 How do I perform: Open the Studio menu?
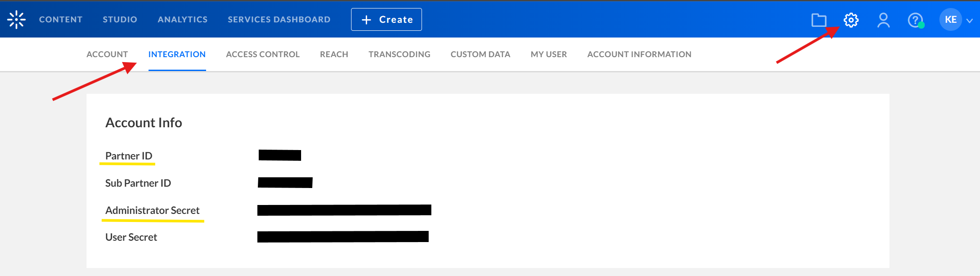click(x=120, y=20)
